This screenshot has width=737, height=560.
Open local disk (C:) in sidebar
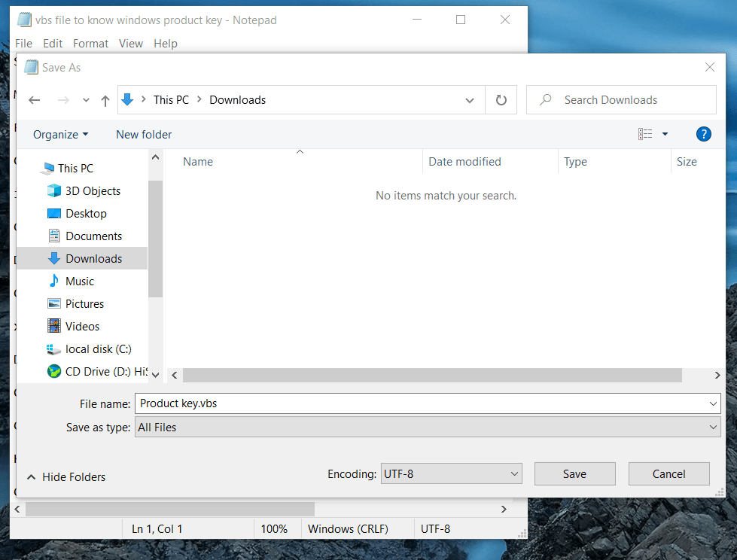click(x=98, y=349)
